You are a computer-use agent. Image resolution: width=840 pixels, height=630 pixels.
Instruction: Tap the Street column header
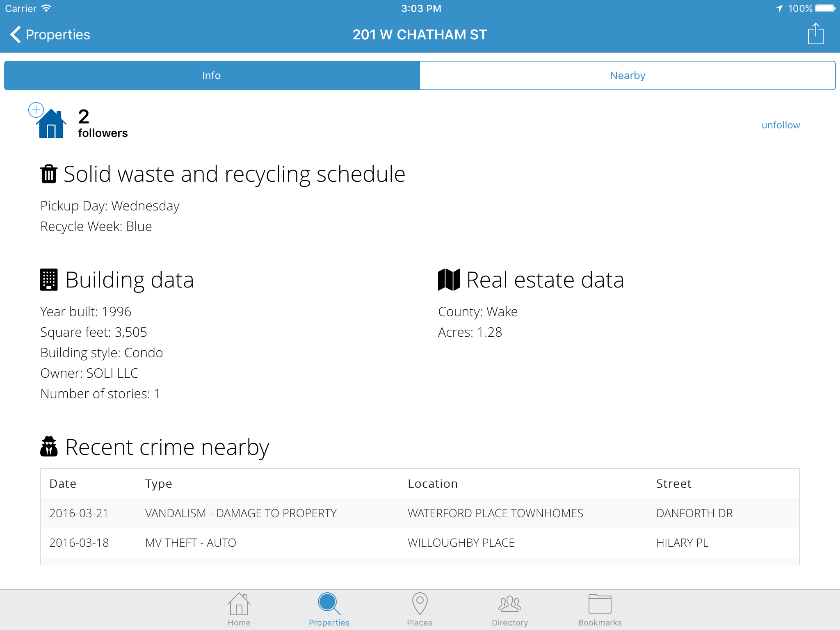pyautogui.click(x=673, y=484)
